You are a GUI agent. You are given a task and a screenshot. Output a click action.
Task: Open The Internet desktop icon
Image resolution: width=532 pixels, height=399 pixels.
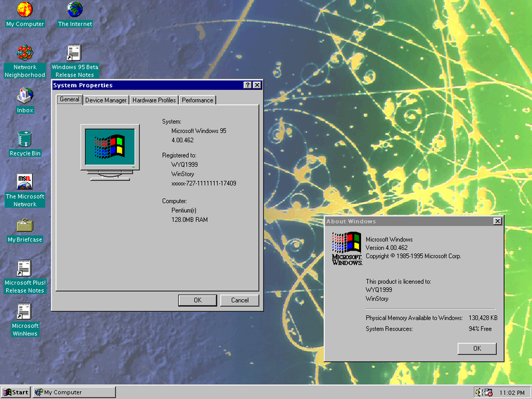[x=74, y=10]
